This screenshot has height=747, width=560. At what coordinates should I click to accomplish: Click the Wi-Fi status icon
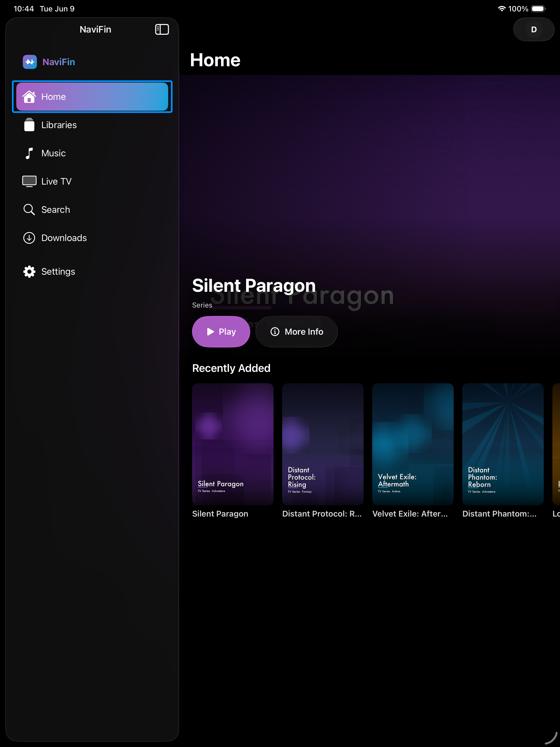(x=502, y=9)
